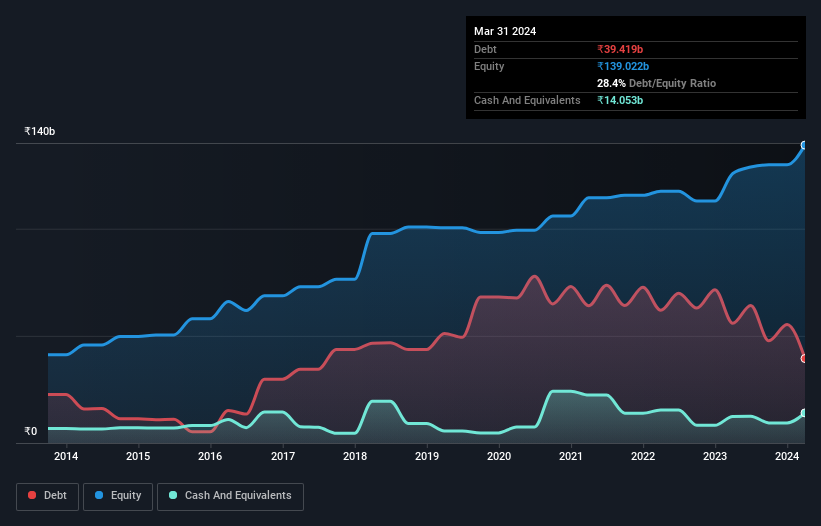
Task: Toggle the Equity series legend button
Action: click(x=118, y=496)
